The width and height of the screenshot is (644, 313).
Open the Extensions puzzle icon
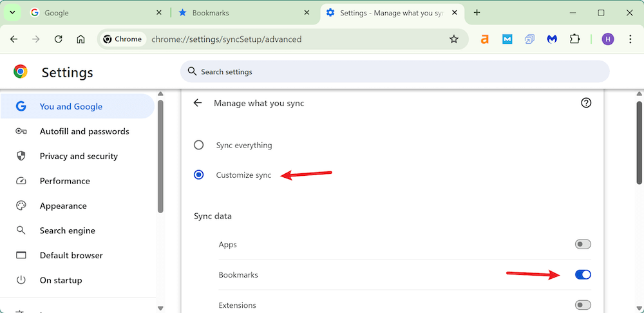click(x=574, y=39)
